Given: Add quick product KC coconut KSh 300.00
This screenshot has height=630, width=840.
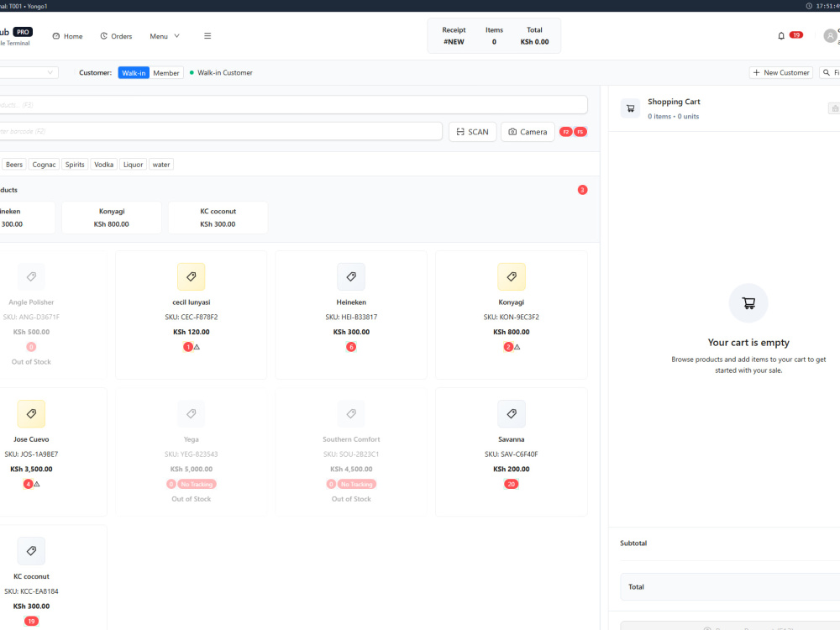Looking at the screenshot, I should pyautogui.click(x=218, y=218).
